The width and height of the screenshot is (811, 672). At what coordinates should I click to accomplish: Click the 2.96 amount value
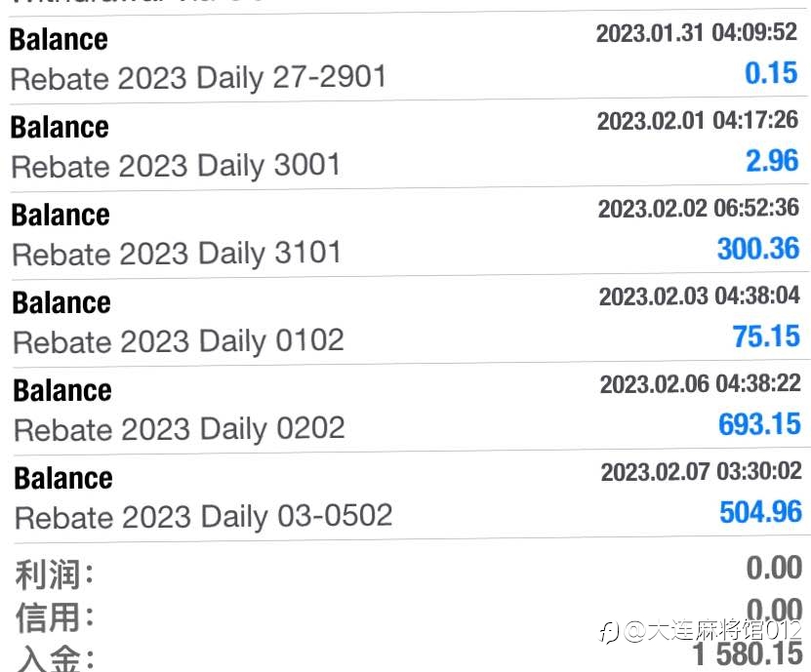click(772, 161)
